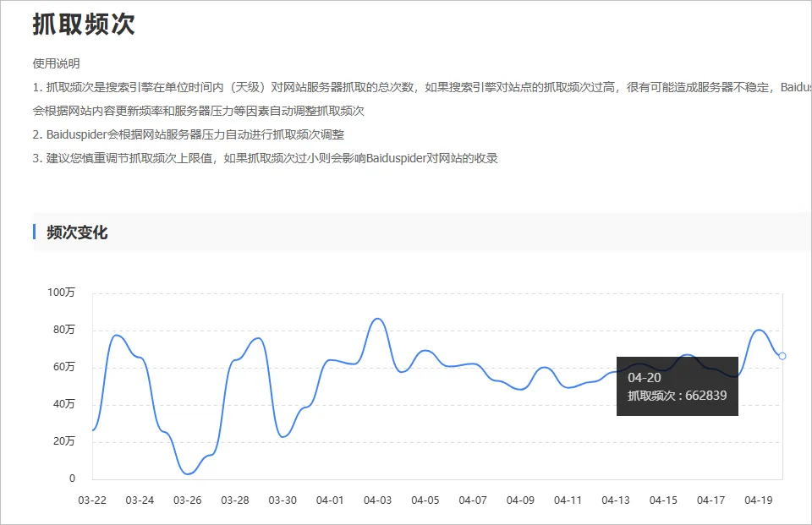Click the 04-20 date in tooltip
Viewport: 812px width, 525px height.
coord(645,377)
